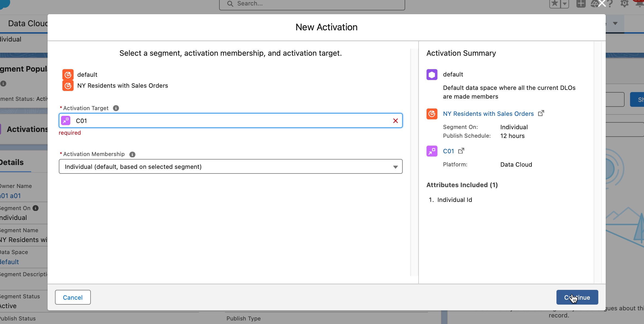Open NY Residents with Sales Orders link
644x324 pixels.
[x=488, y=114]
